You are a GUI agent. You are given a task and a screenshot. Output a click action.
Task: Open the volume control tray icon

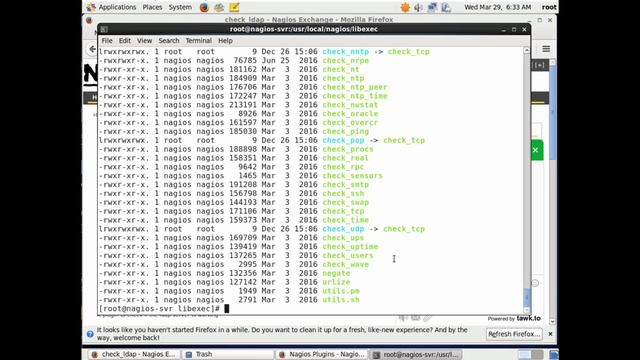click(x=418, y=7)
